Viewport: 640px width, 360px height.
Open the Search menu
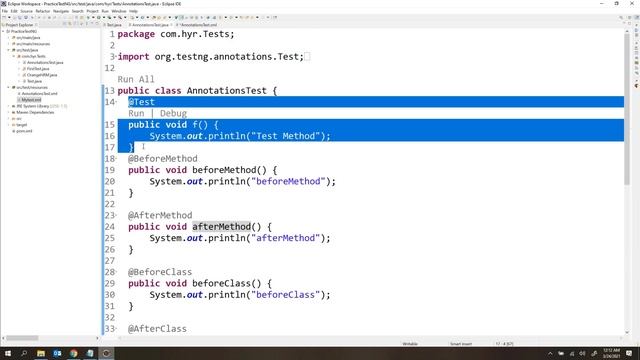[x=78, y=11]
